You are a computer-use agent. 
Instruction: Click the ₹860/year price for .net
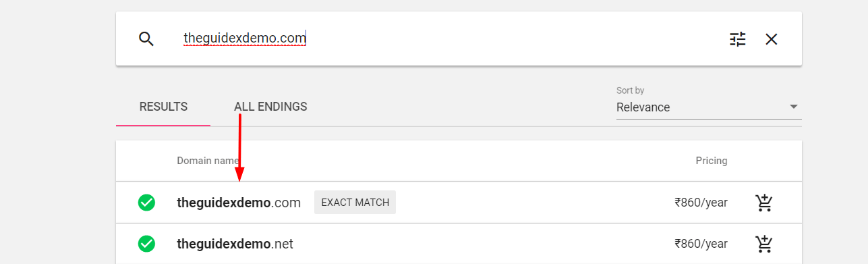[701, 243]
